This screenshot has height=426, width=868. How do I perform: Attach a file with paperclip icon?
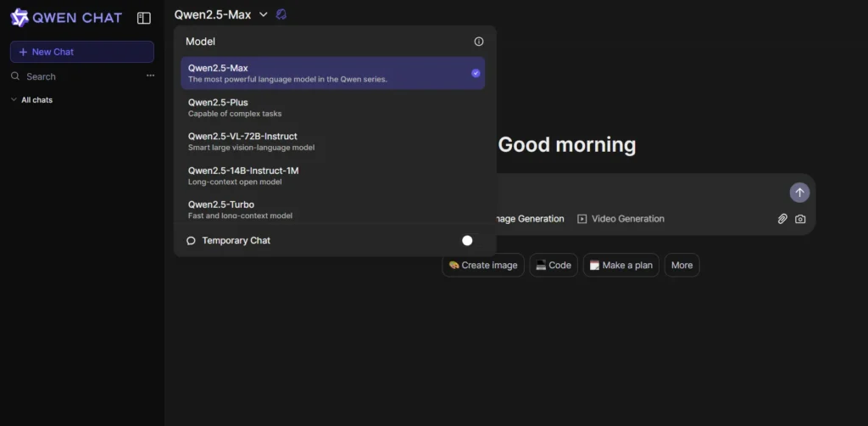782,219
